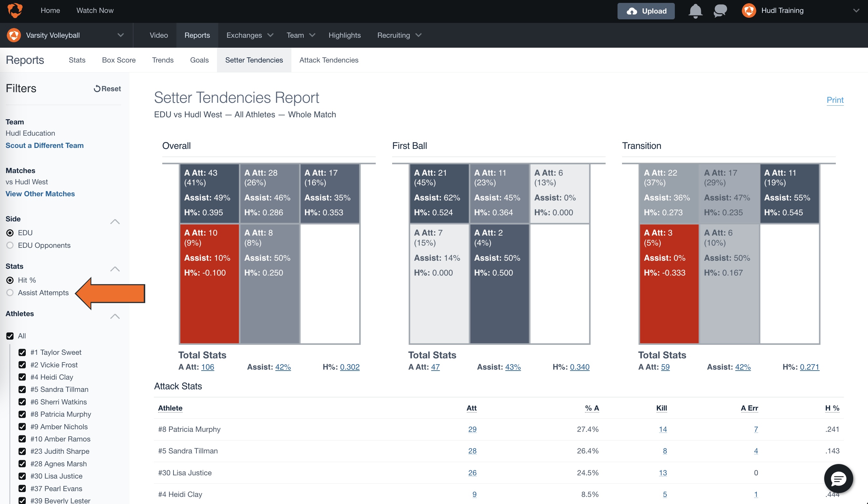Select the EDU side radio button

click(10, 233)
